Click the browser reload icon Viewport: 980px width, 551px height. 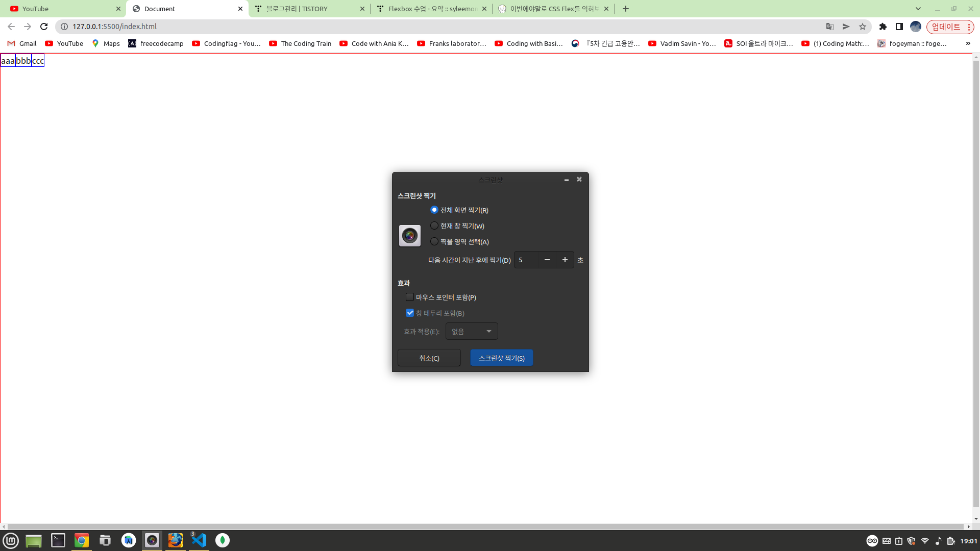(44, 27)
